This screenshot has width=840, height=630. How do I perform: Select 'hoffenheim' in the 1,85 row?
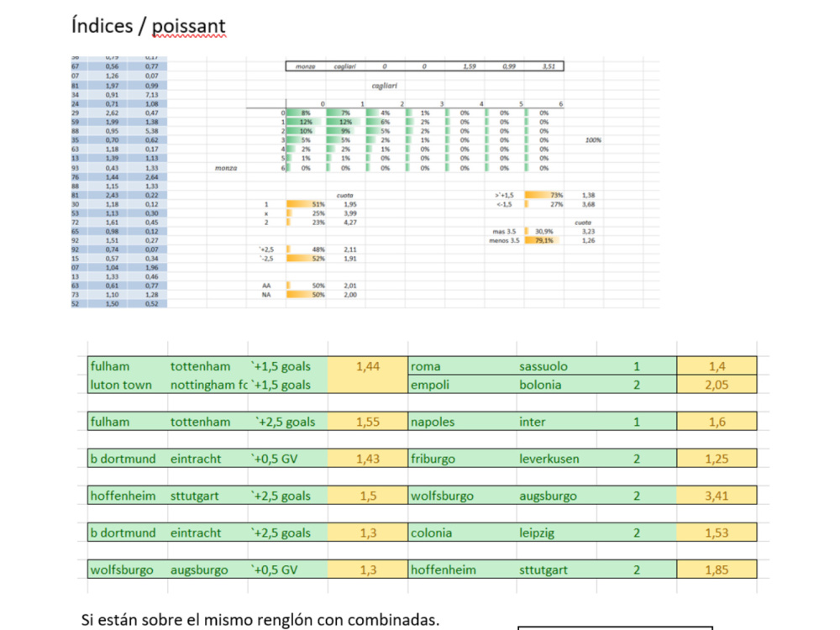443,570
